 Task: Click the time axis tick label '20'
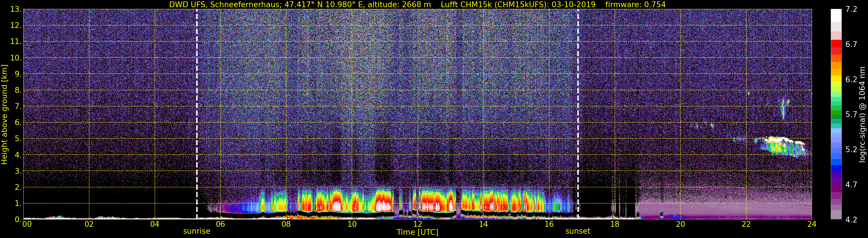point(680,224)
